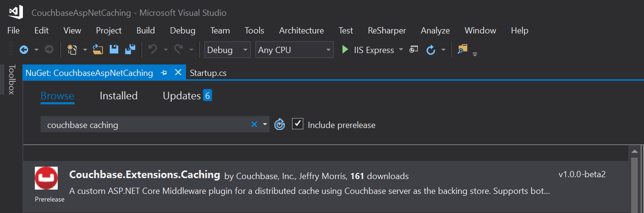Switch to the Startup.cs tab

pos(208,73)
